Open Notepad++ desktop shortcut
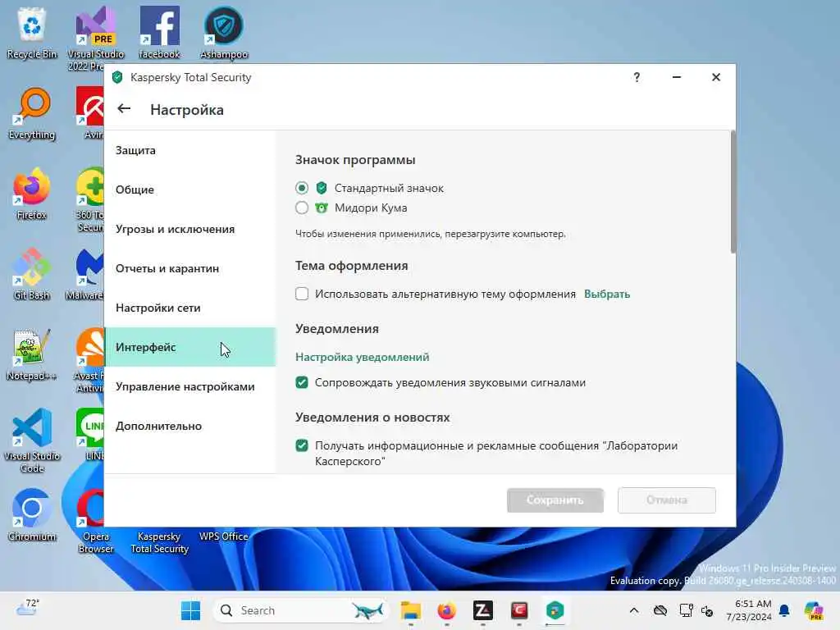 coord(32,354)
